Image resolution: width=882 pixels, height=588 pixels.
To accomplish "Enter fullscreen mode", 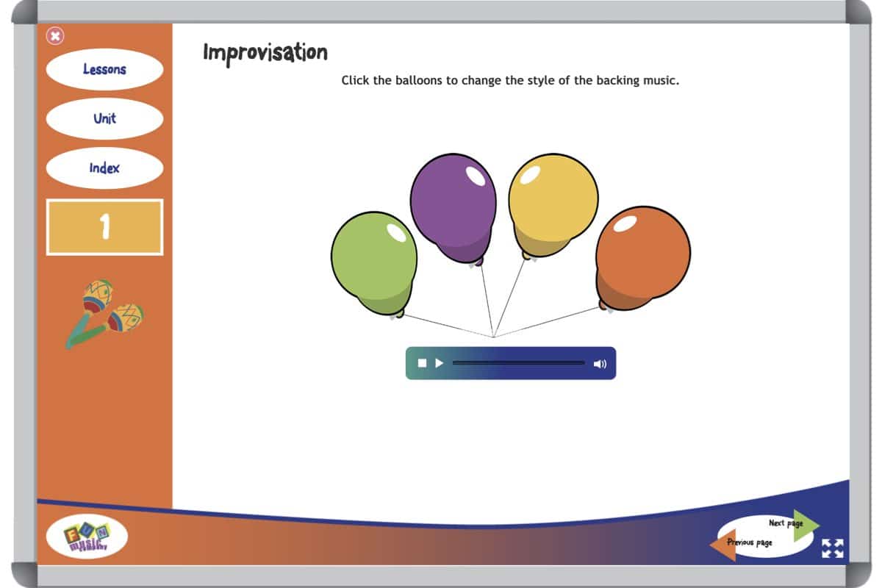I will pyautogui.click(x=832, y=548).
